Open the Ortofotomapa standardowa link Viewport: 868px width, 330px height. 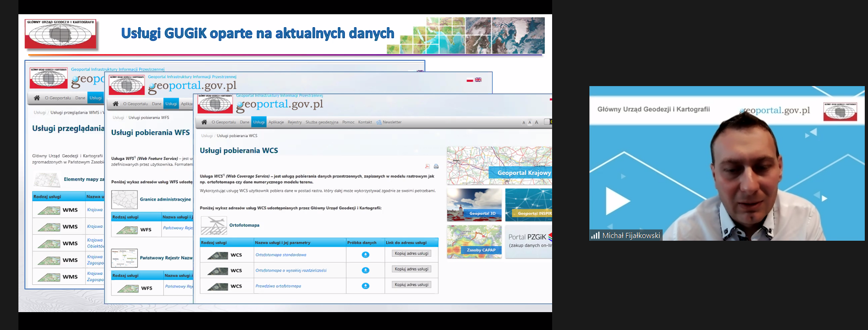pyautogui.click(x=280, y=255)
